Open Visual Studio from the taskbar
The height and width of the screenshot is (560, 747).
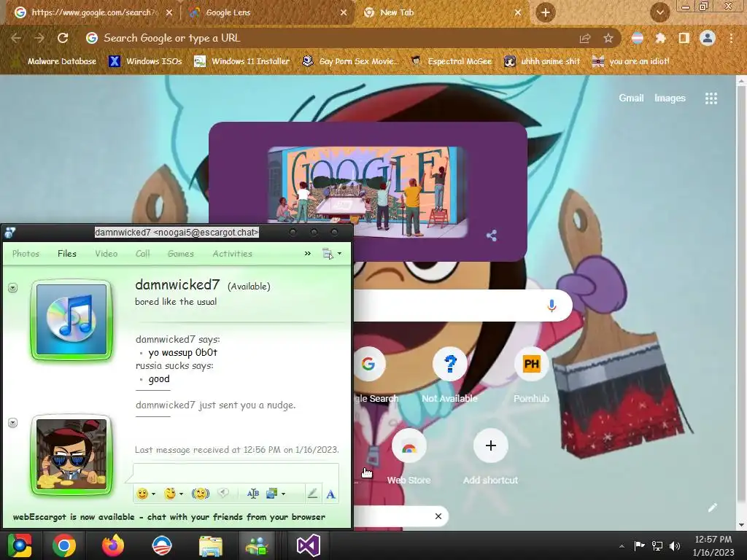point(309,545)
